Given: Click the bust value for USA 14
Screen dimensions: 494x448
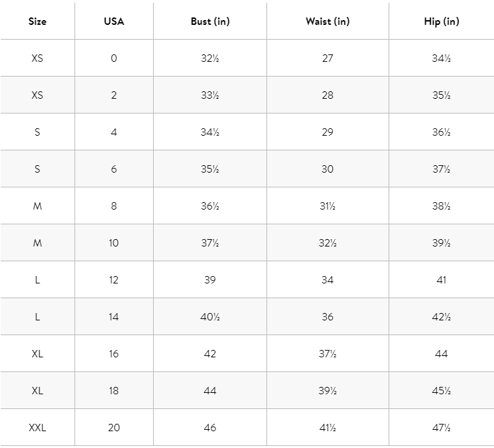Looking at the screenshot, I should tap(210, 317).
